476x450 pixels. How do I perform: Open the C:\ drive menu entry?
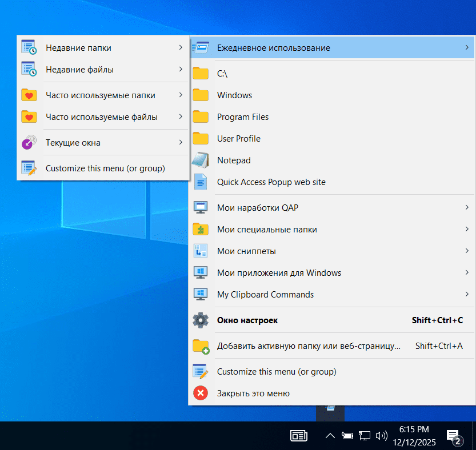222,74
